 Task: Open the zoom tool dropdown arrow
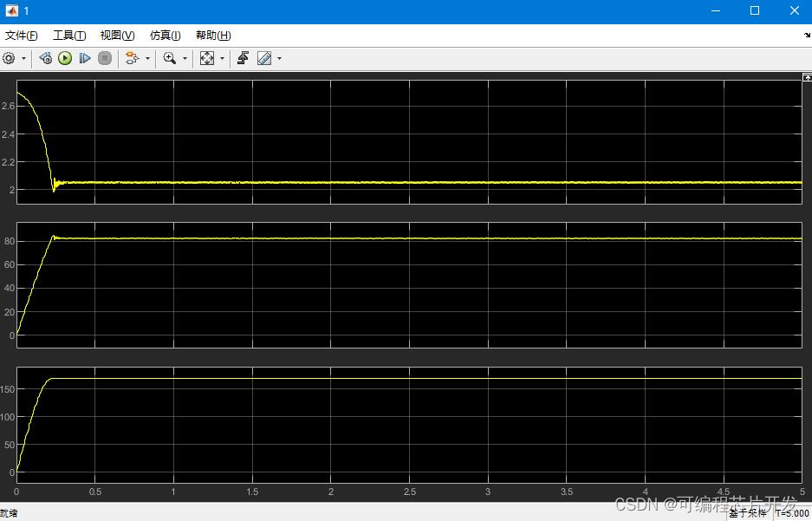pos(185,59)
